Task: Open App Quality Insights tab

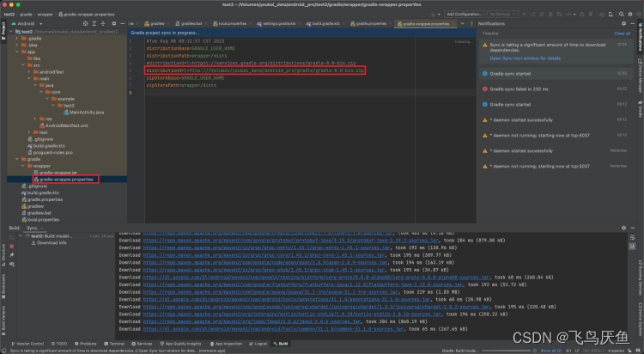Action: [180, 344]
